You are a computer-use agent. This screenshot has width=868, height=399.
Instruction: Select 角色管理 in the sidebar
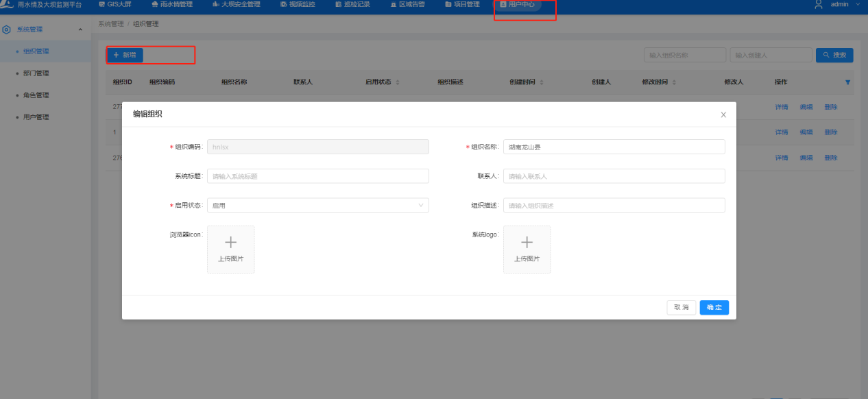tap(36, 95)
